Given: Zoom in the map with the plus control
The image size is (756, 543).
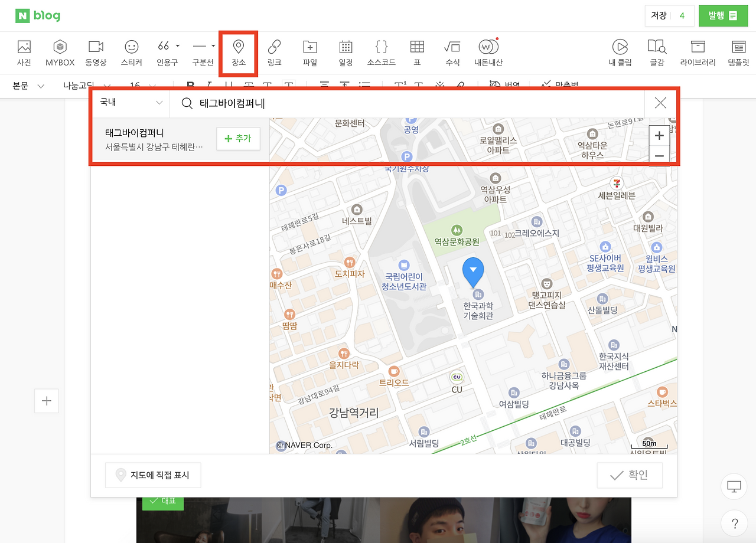Looking at the screenshot, I should pyautogui.click(x=659, y=135).
